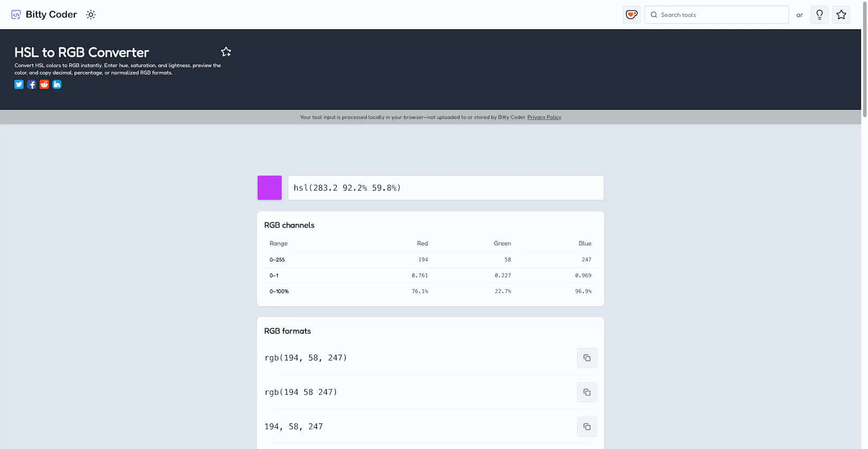Select the Blue value 247 cell

(586, 260)
